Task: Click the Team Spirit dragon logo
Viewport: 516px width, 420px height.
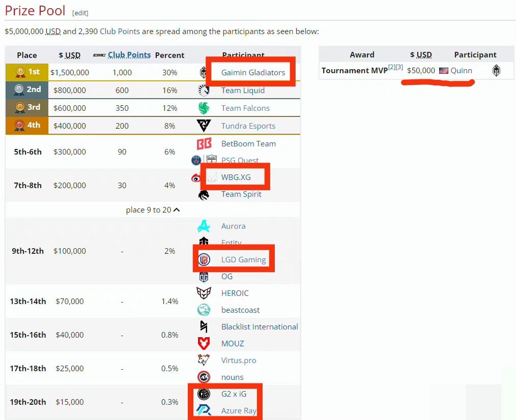Action: tap(204, 195)
